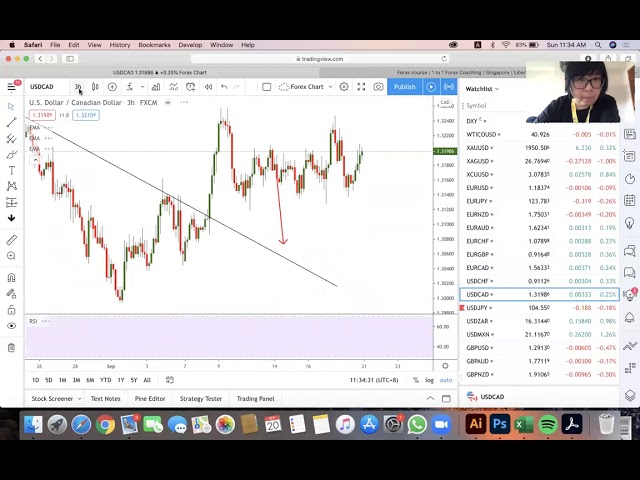Open the chart settings gear icon
Screen dimensions: 640x480
pyautogui.click(x=344, y=87)
